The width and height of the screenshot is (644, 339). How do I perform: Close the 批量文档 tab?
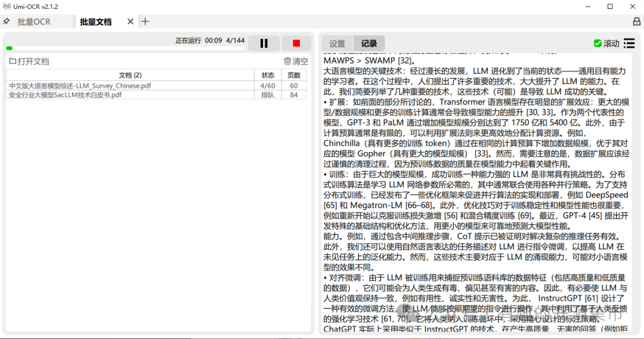[x=131, y=21]
